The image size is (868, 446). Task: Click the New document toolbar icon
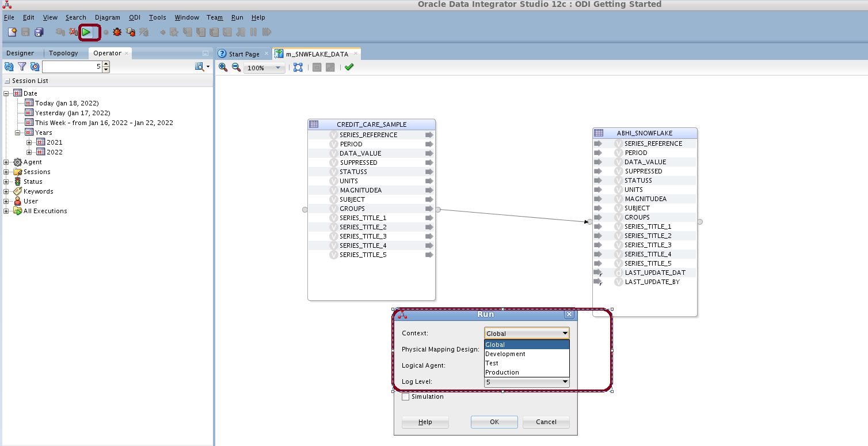click(x=12, y=32)
